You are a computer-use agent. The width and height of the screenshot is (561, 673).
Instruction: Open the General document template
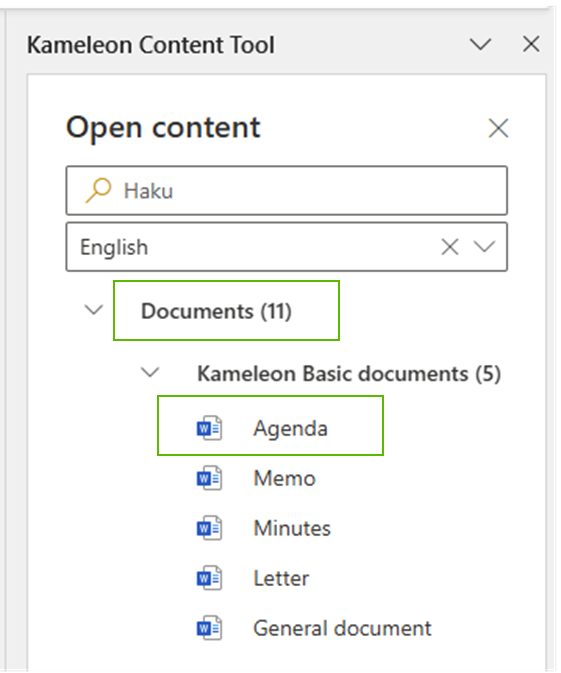(342, 628)
